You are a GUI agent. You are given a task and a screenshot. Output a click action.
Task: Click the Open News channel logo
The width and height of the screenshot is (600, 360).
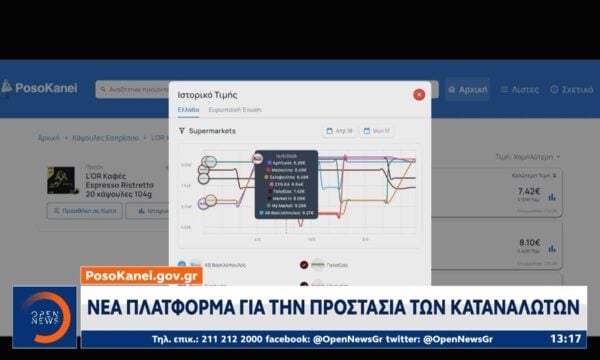pyautogui.click(x=45, y=317)
